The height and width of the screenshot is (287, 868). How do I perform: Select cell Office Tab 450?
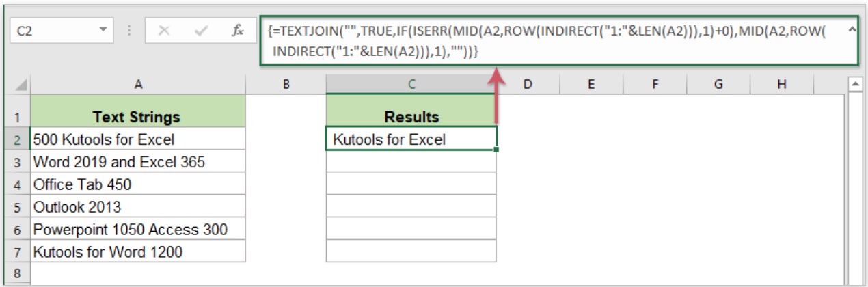coord(138,184)
